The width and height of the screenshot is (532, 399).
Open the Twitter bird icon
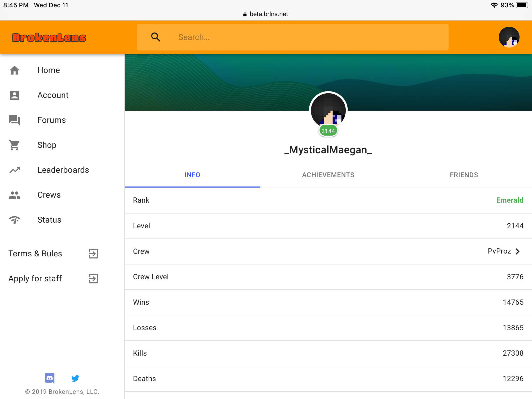point(75,378)
